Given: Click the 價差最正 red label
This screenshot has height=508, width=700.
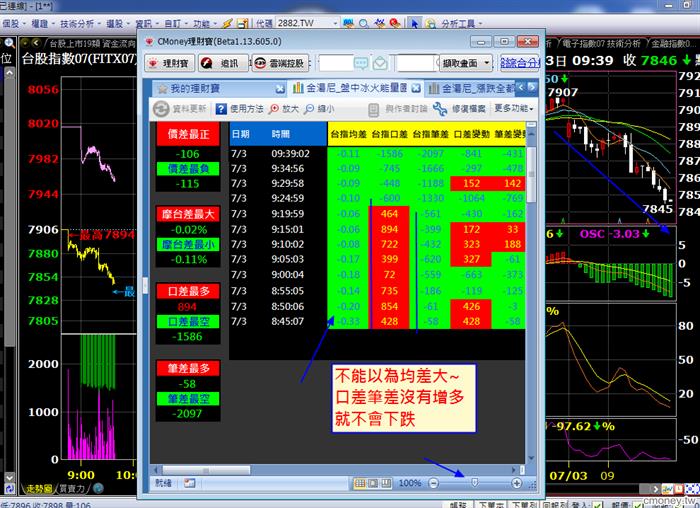Looking at the screenshot, I should 188,134.
